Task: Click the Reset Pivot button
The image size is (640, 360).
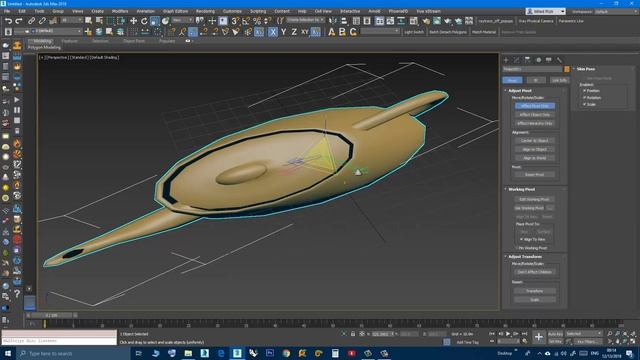Action: [x=535, y=175]
